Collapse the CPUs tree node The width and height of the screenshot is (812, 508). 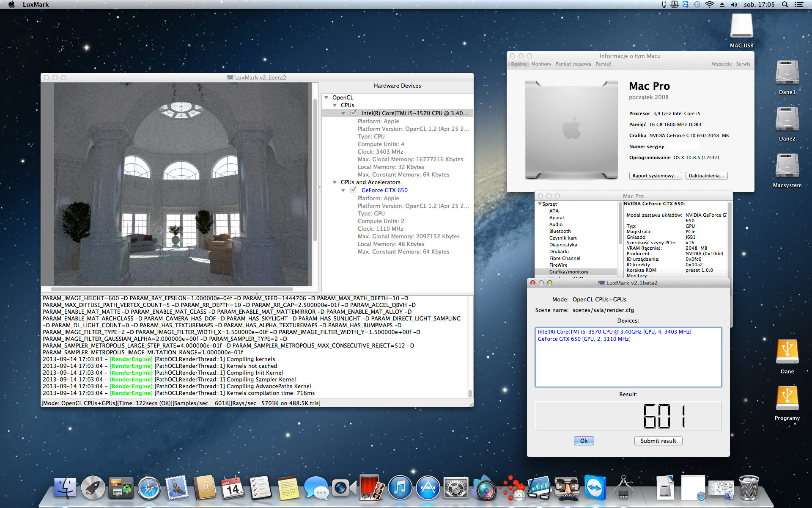coord(335,105)
